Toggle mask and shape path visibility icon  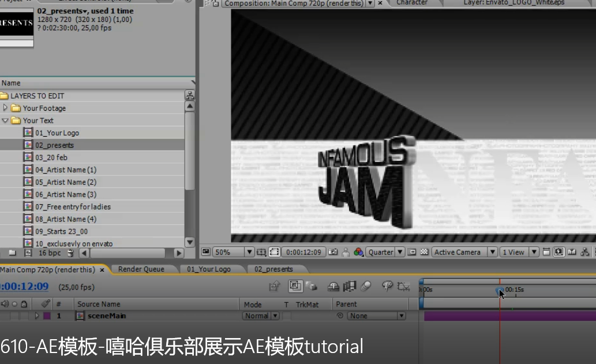[274, 252]
